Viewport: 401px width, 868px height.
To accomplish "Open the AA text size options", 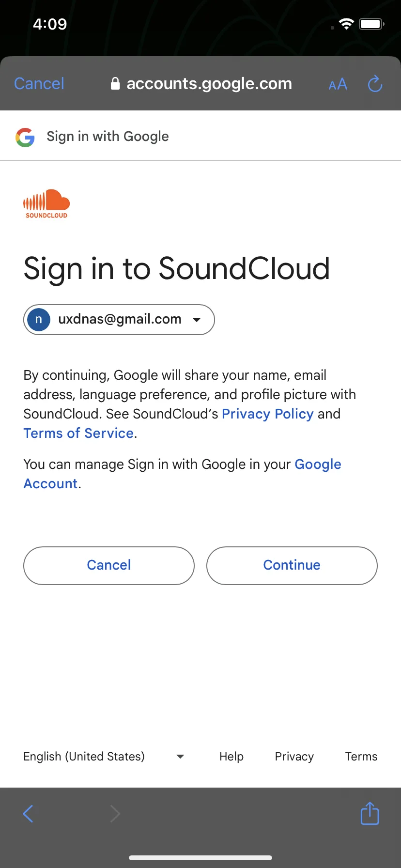I will pyautogui.click(x=338, y=84).
